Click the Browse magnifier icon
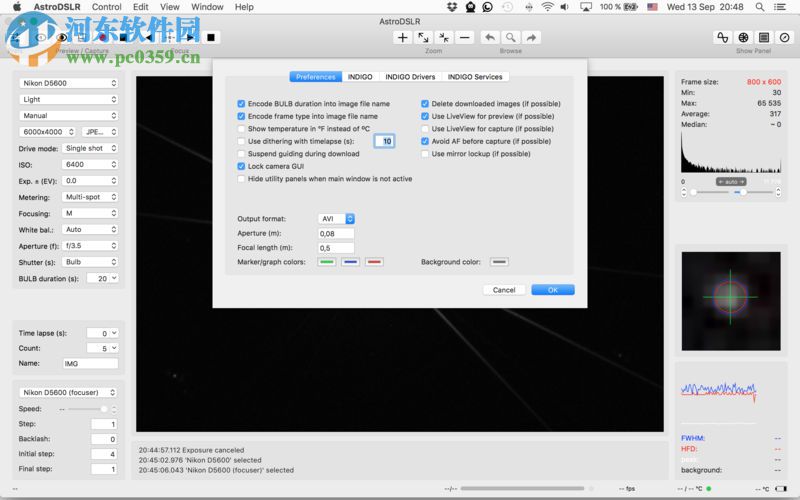800x500 pixels. (x=511, y=37)
